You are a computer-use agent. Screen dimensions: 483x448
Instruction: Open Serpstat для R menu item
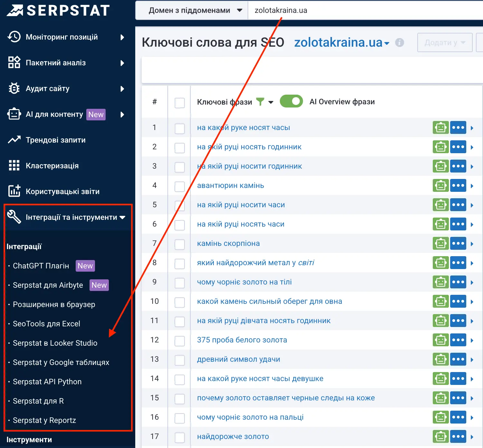38,401
